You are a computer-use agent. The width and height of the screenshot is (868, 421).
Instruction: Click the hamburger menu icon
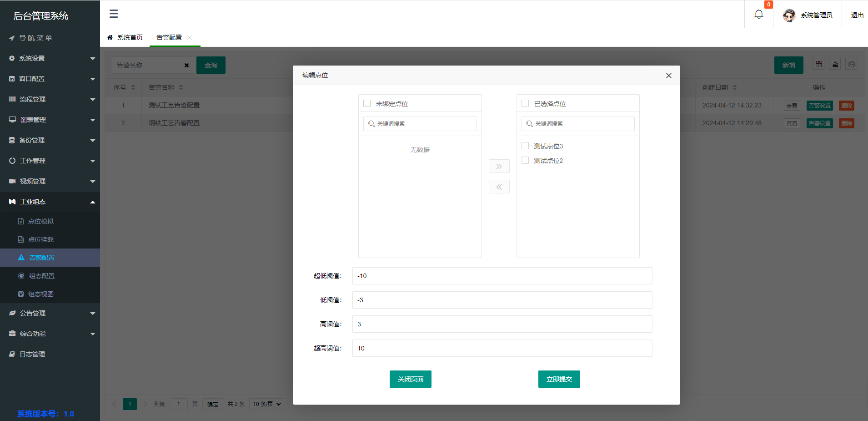(x=113, y=14)
